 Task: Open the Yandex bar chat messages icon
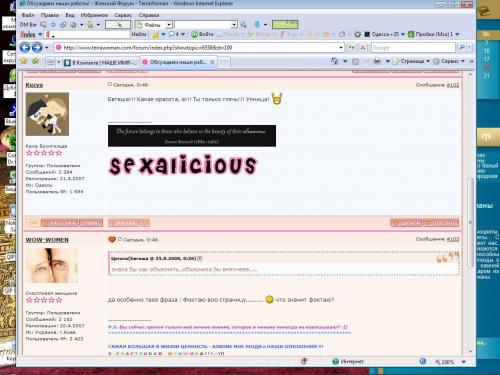point(172,34)
